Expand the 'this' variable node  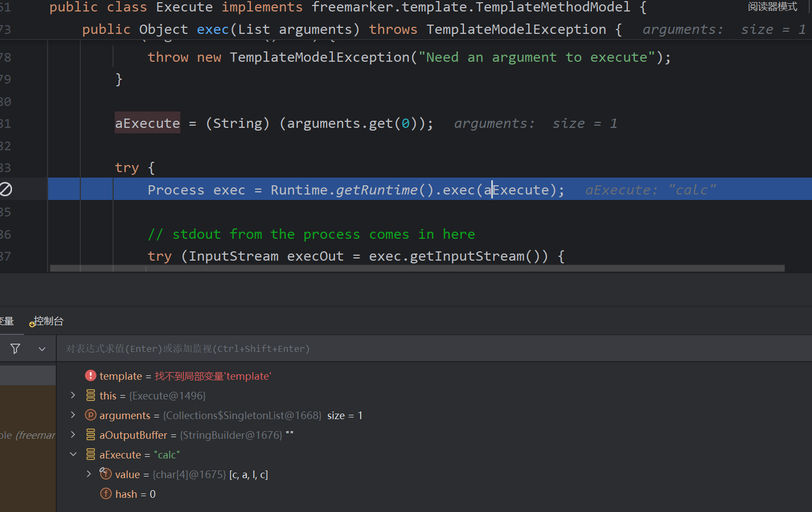(73, 395)
